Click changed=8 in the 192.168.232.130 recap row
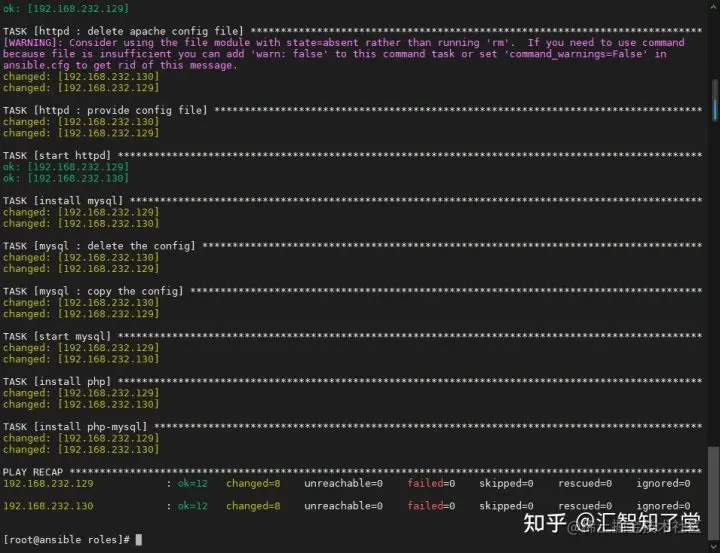Viewport: 720px width, 553px height. [x=253, y=506]
